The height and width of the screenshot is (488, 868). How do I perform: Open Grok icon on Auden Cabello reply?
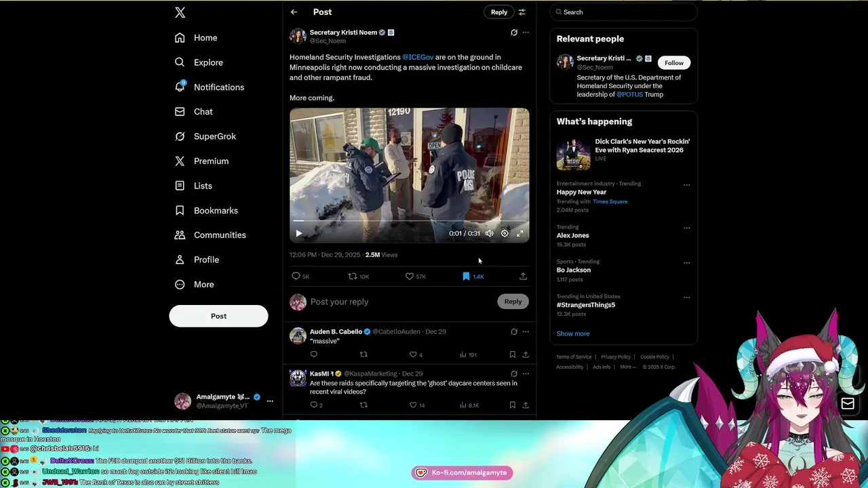[x=514, y=332]
